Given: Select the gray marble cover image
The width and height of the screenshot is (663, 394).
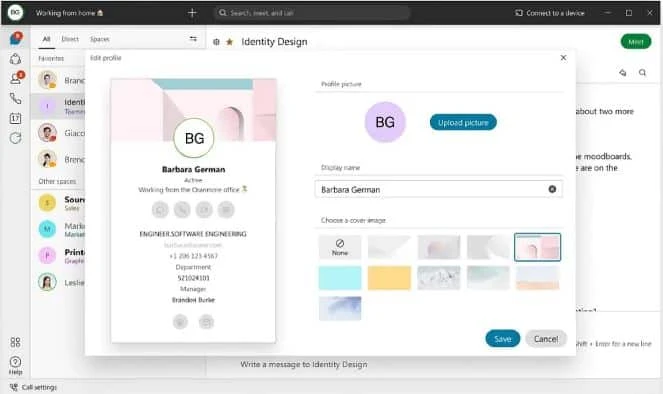Looking at the screenshot, I should coord(438,278).
